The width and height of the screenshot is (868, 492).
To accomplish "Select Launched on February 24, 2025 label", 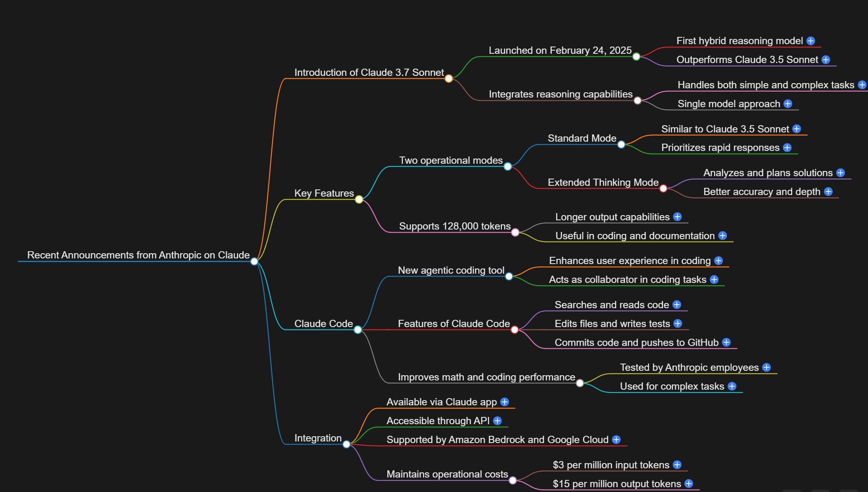I will click(560, 51).
